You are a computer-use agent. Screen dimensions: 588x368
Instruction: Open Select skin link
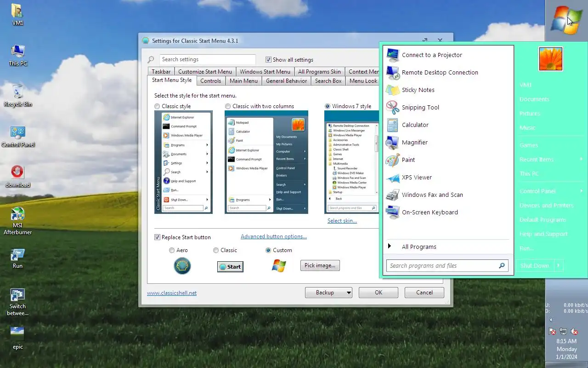(342, 221)
